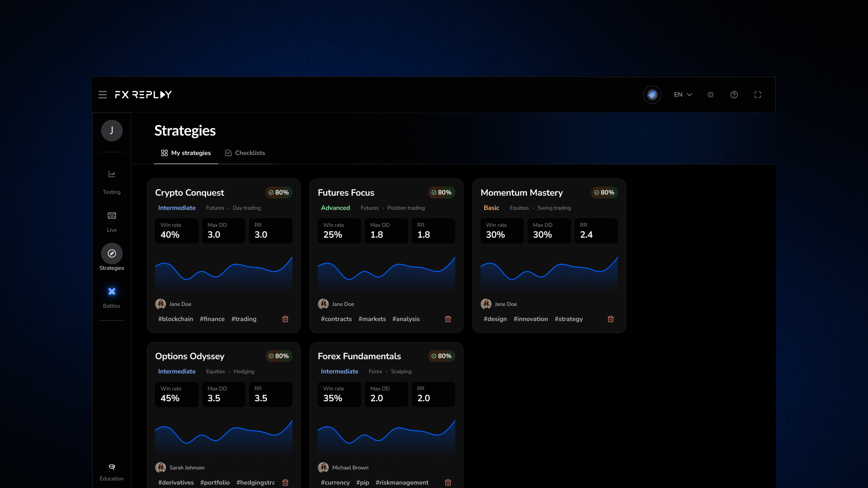Click the #blockchain tag
Image resolution: width=868 pixels, height=488 pixels.
point(175,319)
